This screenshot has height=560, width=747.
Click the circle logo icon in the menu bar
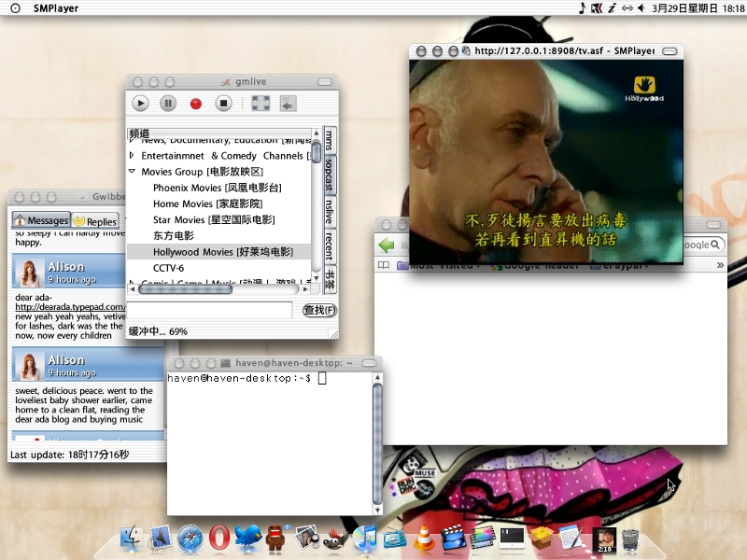point(15,8)
